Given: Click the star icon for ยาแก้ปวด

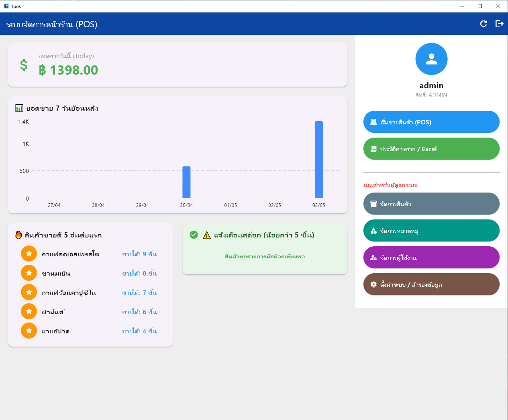Looking at the screenshot, I should pyautogui.click(x=29, y=331).
